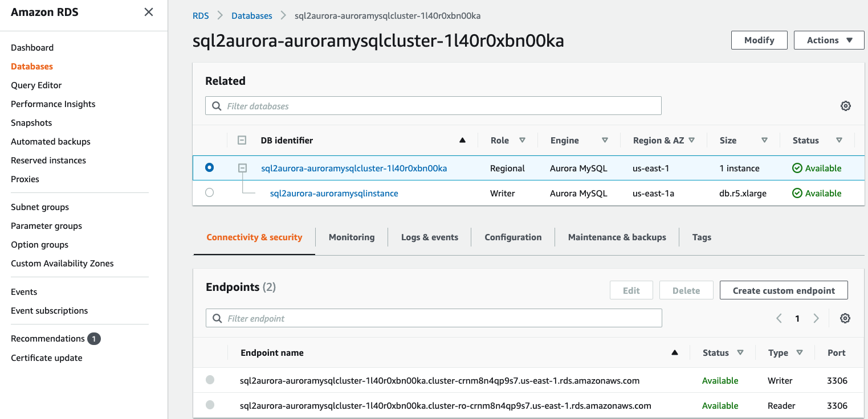
Task: Open the sql2aurora cluster identifier link
Action: [x=354, y=168]
